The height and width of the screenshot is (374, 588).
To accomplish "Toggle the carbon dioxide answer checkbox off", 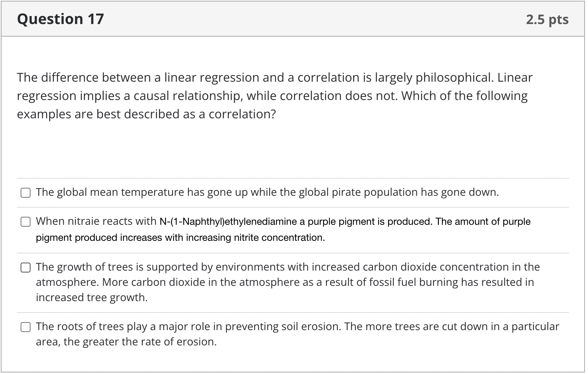I will coord(25,268).
